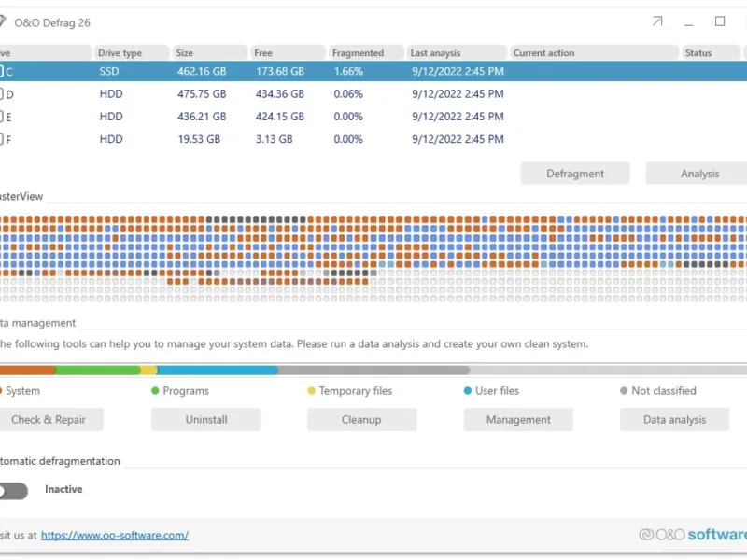Select the free space value 173.68 GB
Viewport: 747px width, 560px height.
coord(279,72)
